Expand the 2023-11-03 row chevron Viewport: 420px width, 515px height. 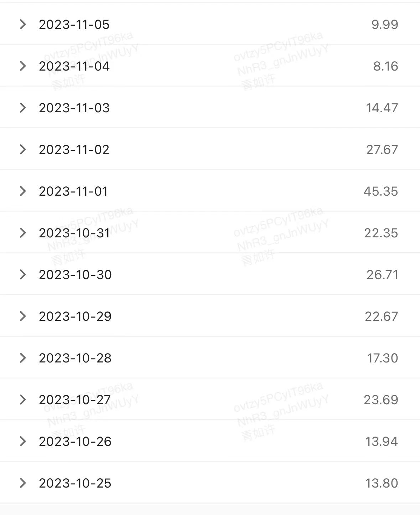click(23, 108)
